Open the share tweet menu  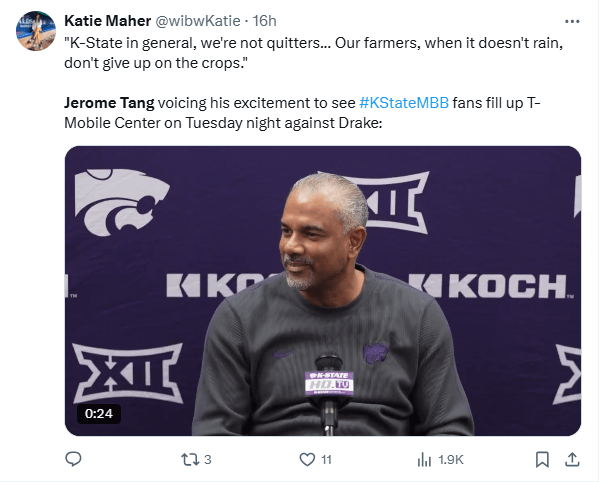[x=572, y=459]
